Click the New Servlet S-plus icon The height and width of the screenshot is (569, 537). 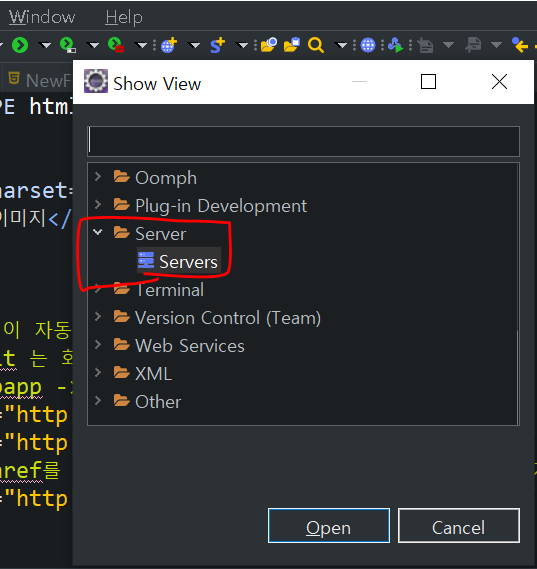pyautogui.click(x=218, y=45)
